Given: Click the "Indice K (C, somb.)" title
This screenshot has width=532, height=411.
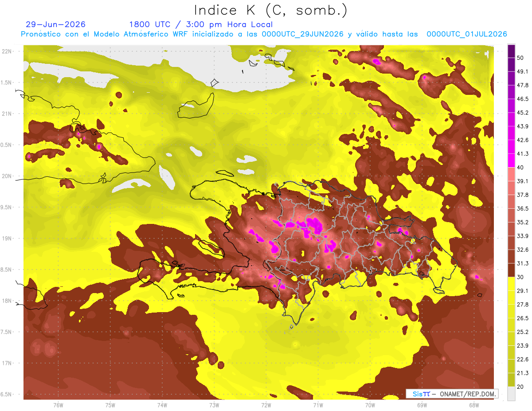Looking at the screenshot, I should 270,10.
